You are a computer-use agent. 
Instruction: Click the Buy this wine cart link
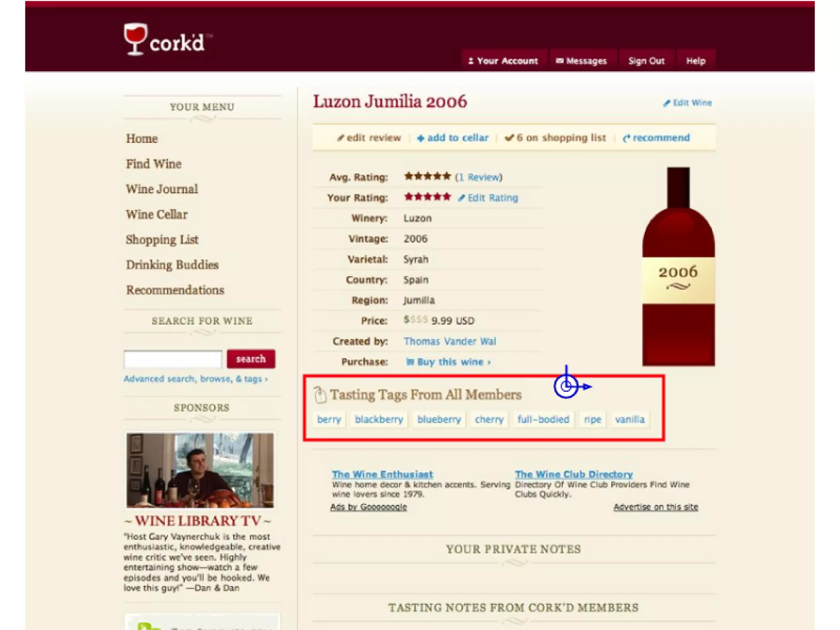[x=448, y=362]
